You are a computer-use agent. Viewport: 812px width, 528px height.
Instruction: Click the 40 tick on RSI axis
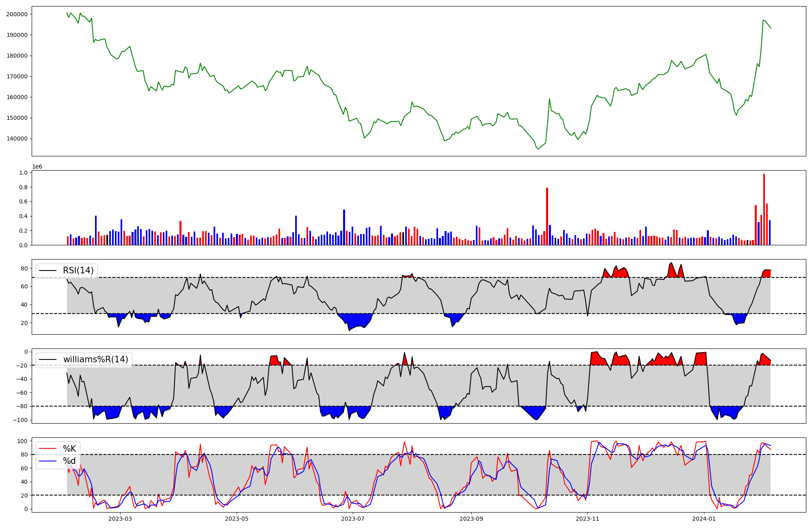pos(24,305)
